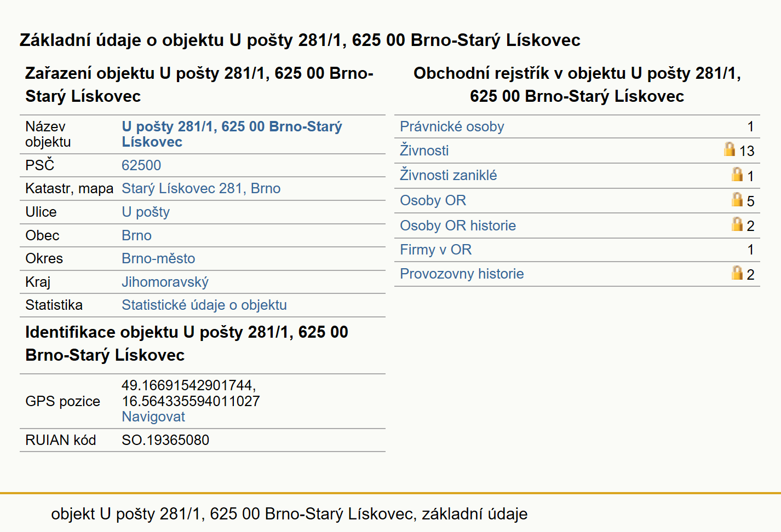This screenshot has height=532, width=781.
Task: View Osoby OR entries
Action: [433, 200]
